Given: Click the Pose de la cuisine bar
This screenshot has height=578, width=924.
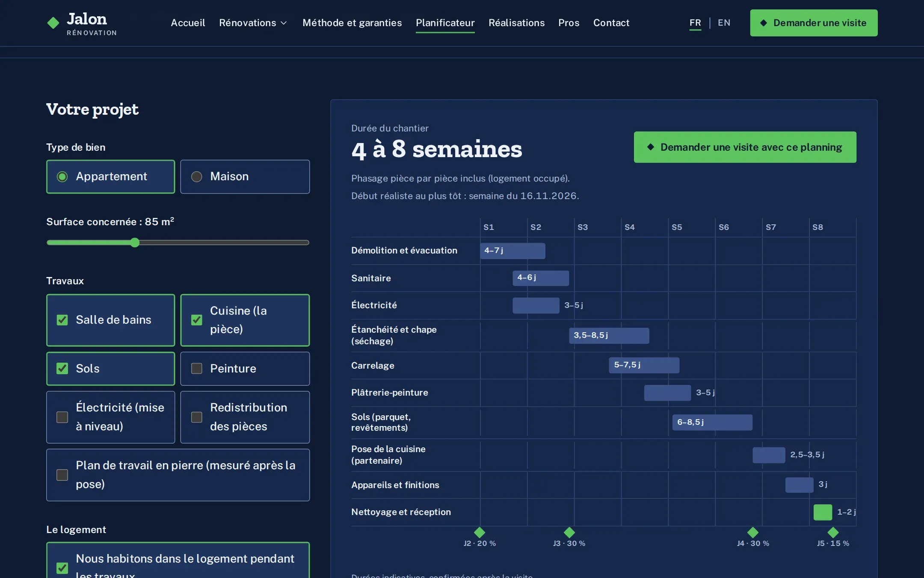Looking at the screenshot, I should point(769,455).
